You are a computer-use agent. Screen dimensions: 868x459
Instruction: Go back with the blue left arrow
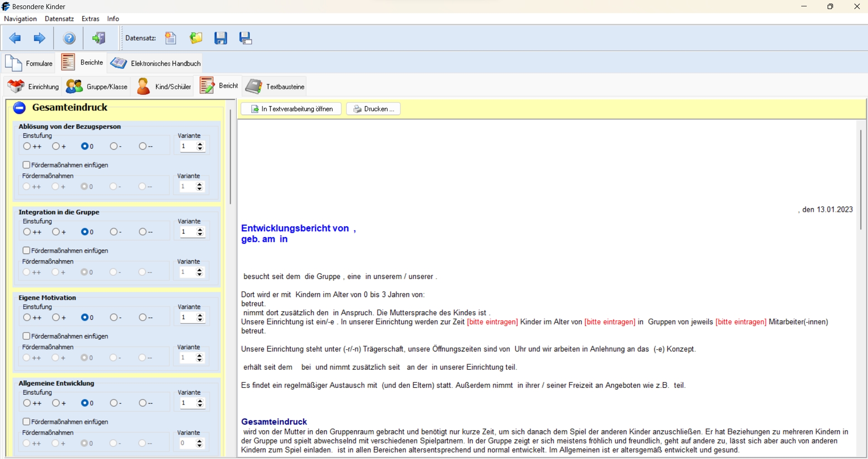pyautogui.click(x=15, y=38)
